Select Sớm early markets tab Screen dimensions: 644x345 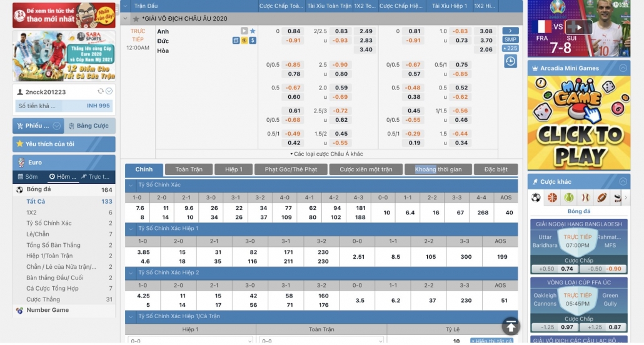coord(28,177)
